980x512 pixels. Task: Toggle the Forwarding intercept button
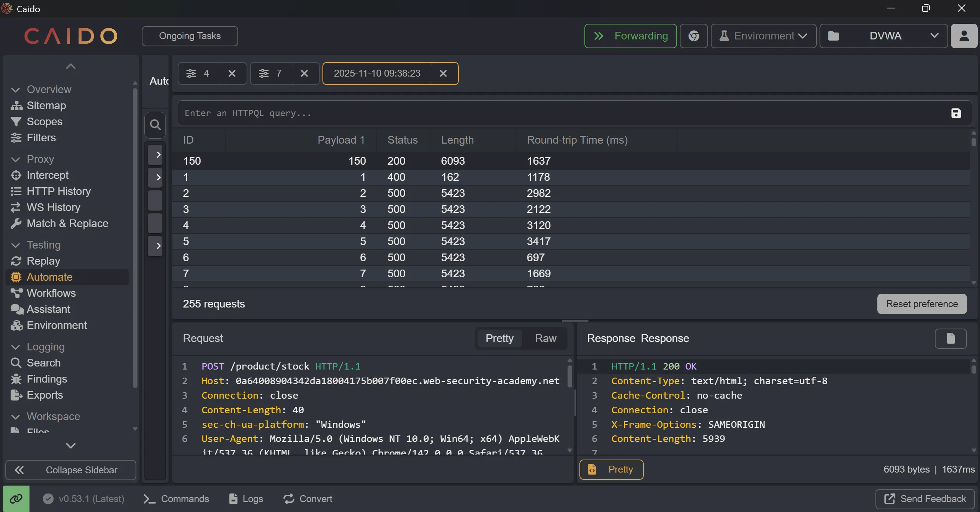[x=630, y=36]
